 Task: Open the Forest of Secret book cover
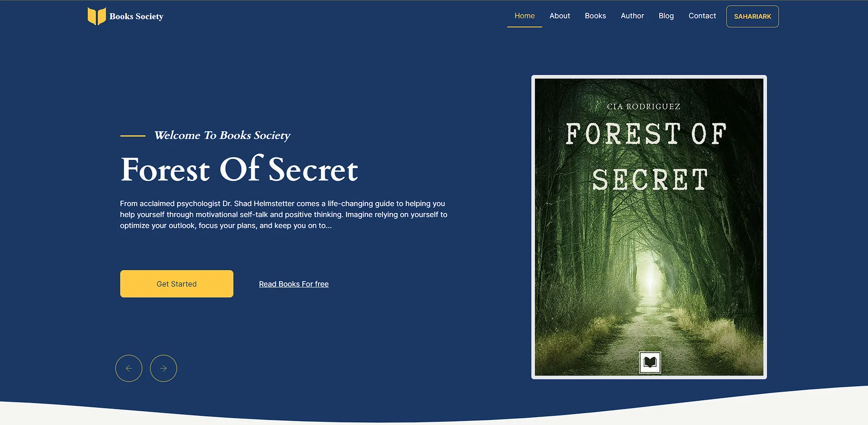(649, 227)
